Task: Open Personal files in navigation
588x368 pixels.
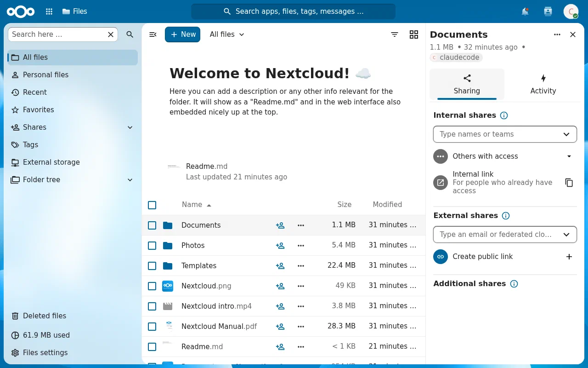Action: [73, 75]
